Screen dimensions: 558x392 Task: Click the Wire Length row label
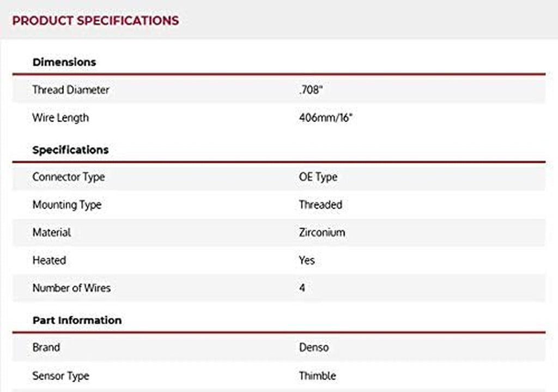60,118
